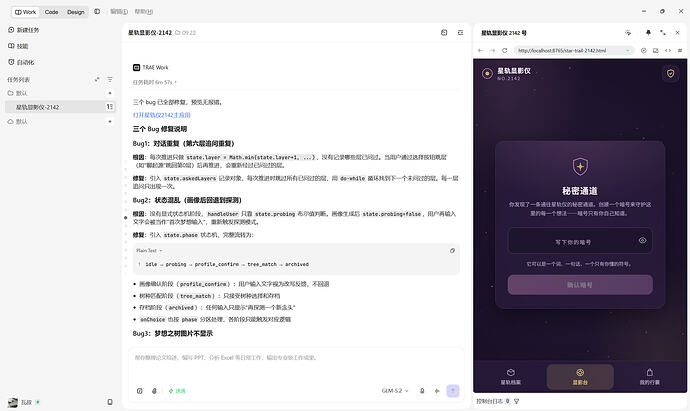Open the preview browser hamburger menu
This screenshot has height=411, width=690.
pyautogui.click(x=680, y=51)
